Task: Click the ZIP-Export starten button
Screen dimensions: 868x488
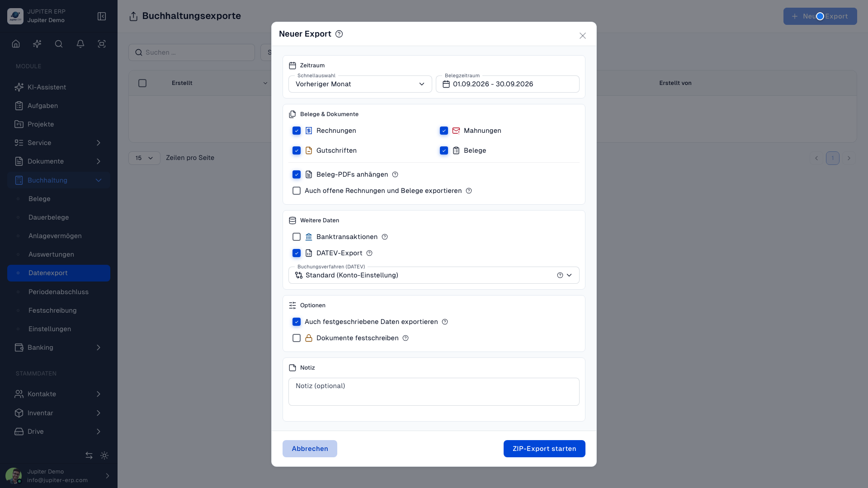Action: 544,449
